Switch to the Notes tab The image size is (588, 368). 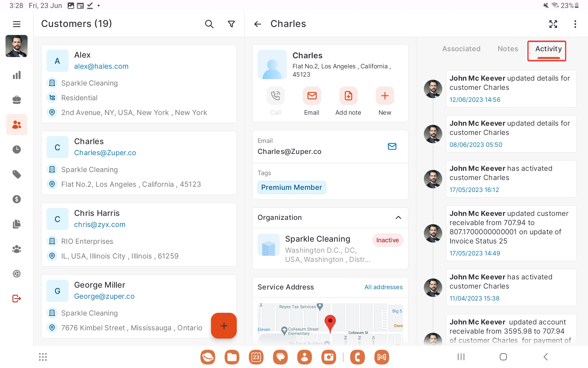508,49
